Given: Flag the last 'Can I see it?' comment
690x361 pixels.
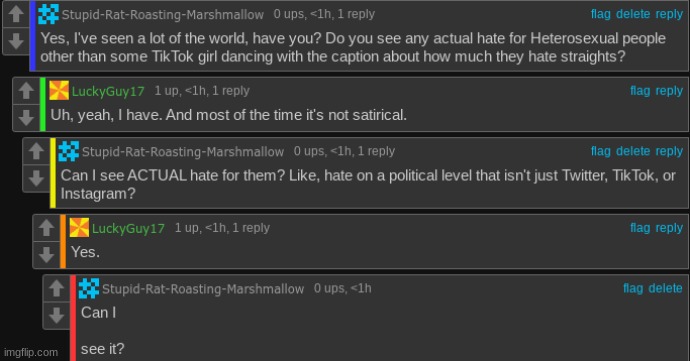Looking at the screenshot, I should pyautogui.click(x=633, y=288).
